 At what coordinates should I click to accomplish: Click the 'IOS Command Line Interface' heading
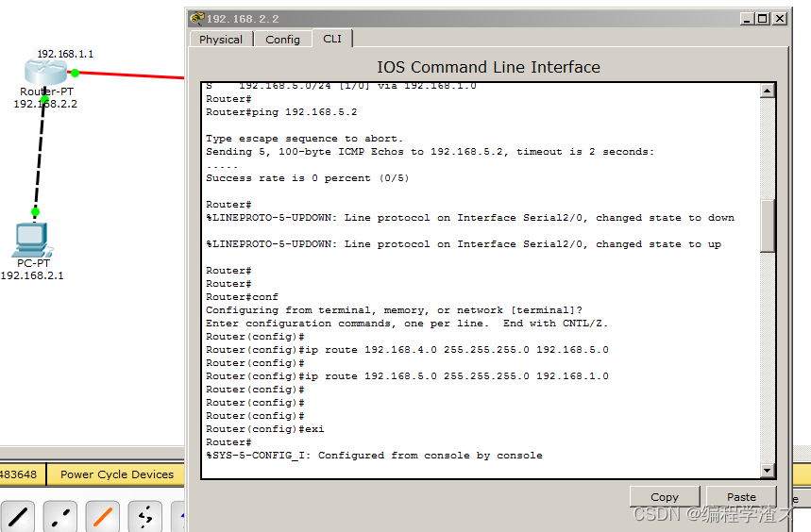pos(488,67)
